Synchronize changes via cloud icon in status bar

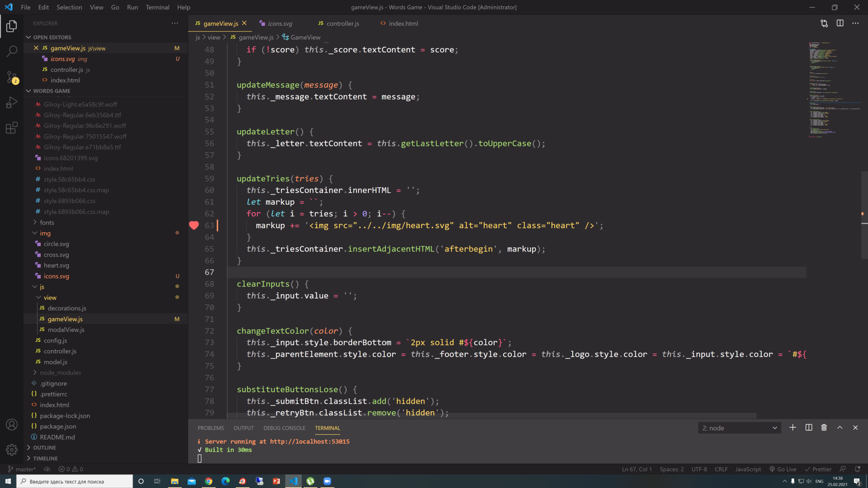(47, 469)
